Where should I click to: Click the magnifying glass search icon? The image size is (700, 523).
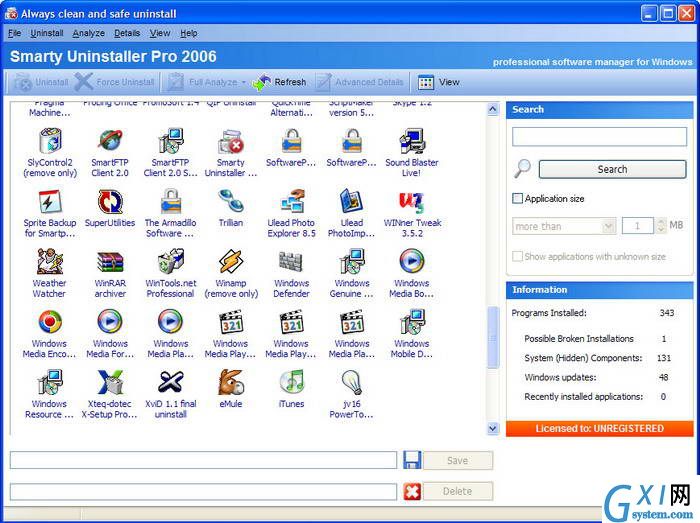[522, 169]
